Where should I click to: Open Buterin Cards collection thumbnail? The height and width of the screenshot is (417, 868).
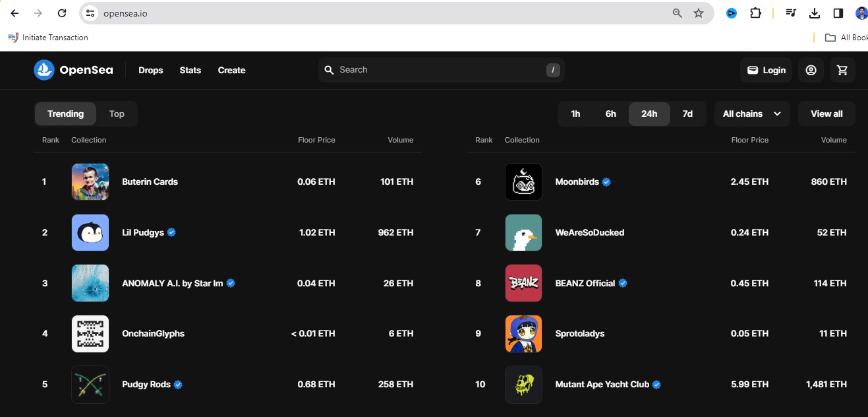click(x=90, y=181)
